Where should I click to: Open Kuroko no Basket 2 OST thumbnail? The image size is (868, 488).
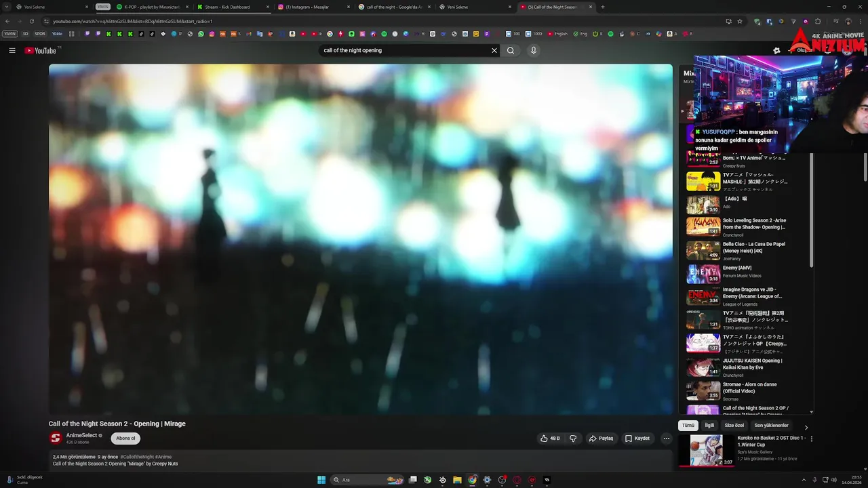point(706,451)
